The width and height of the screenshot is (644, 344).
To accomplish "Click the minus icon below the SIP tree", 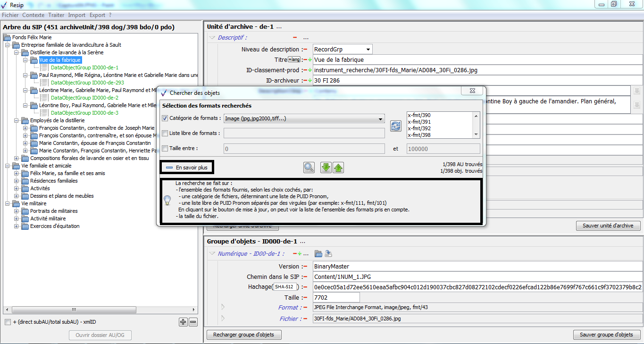I will click(193, 322).
